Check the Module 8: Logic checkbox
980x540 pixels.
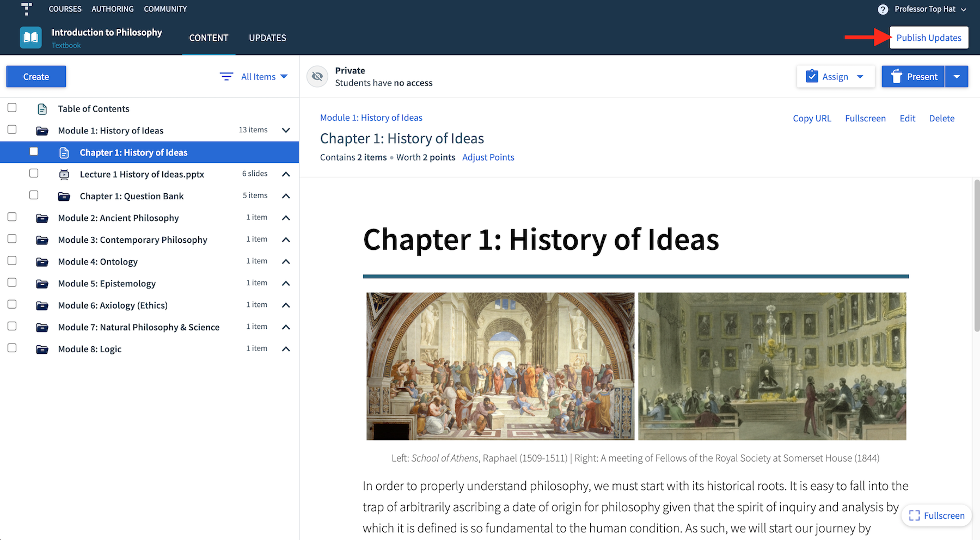pyautogui.click(x=12, y=348)
